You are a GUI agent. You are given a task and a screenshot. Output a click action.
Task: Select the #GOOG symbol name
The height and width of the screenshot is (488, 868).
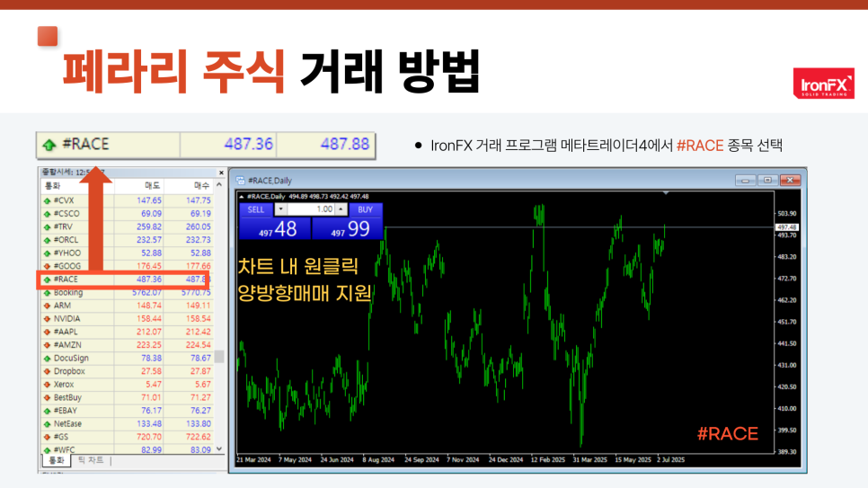point(67,266)
